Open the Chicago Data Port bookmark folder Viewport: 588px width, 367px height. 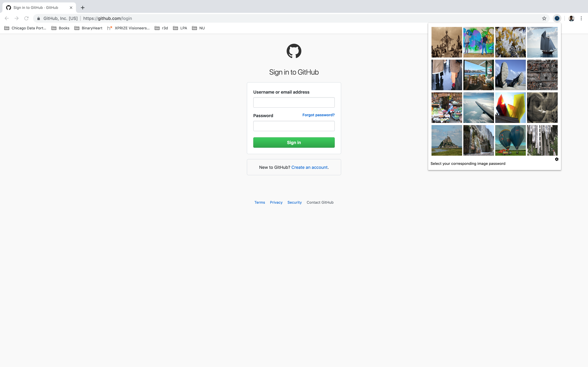coord(25,28)
